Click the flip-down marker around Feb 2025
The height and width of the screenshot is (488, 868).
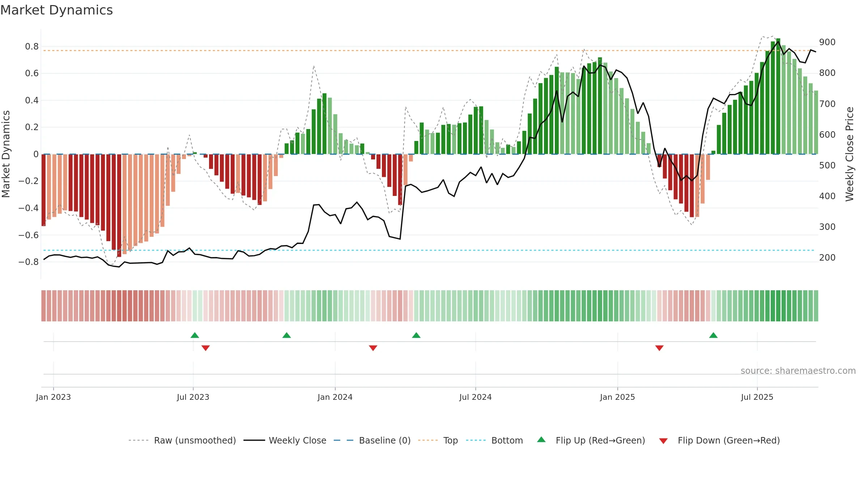(x=659, y=348)
